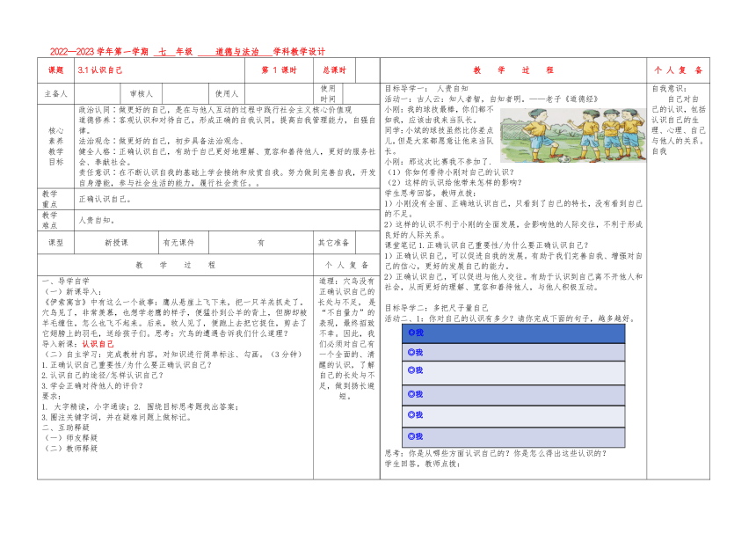Click the empty 使用人 name field
This screenshot has height=534, width=756.
[280, 93]
